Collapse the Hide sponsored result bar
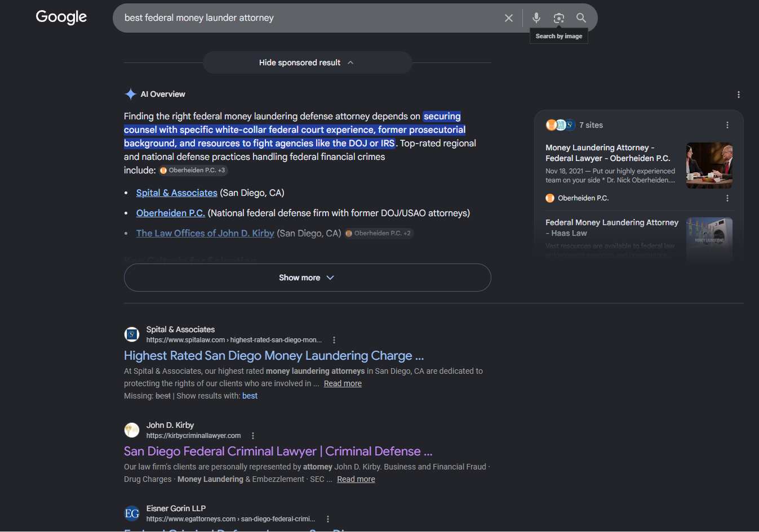This screenshot has height=532, width=759. pyautogui.click(x=307, y=62)
